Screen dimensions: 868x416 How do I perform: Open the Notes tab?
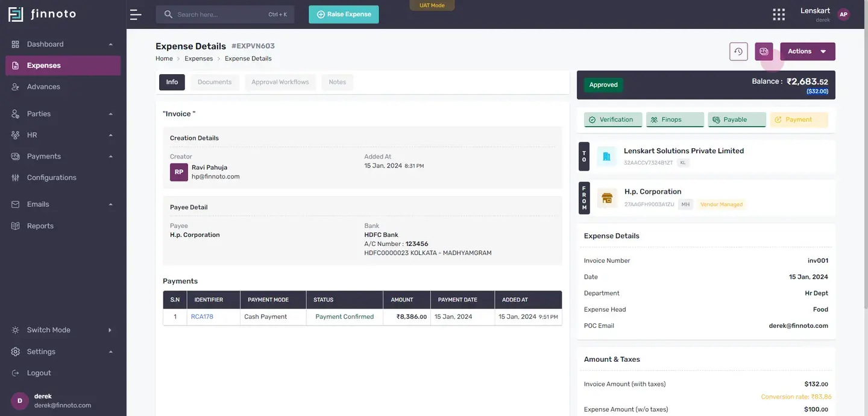point(338,82)
